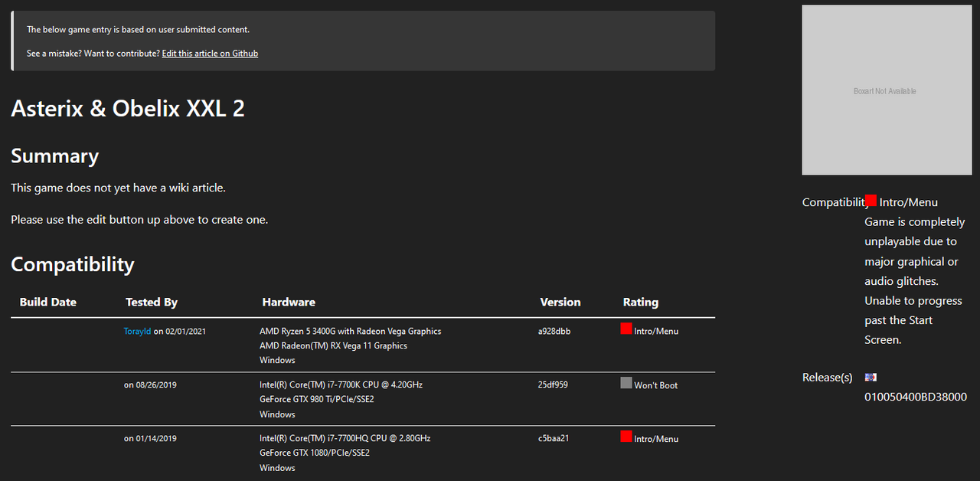Click the Rating column header
Image resolution: width=980 pixels, height=481 pixels.
pyautogui.click(x=641, y=302)
